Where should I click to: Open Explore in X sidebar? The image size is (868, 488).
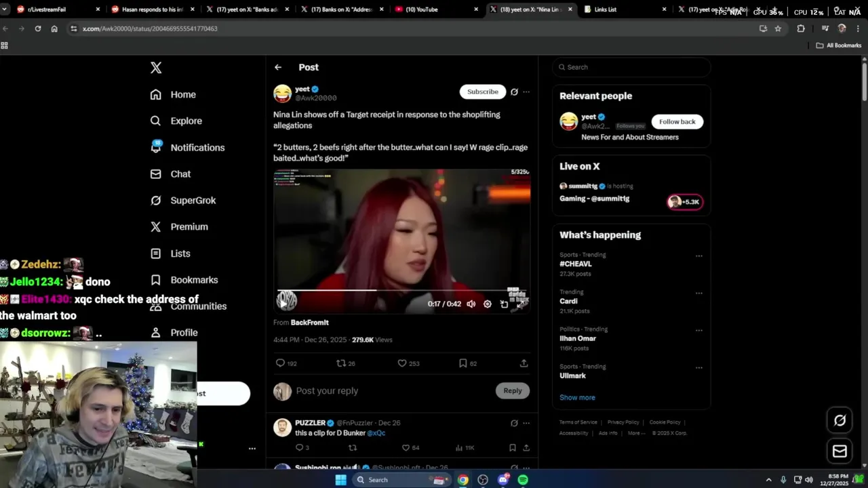click(x=176, y=121)
